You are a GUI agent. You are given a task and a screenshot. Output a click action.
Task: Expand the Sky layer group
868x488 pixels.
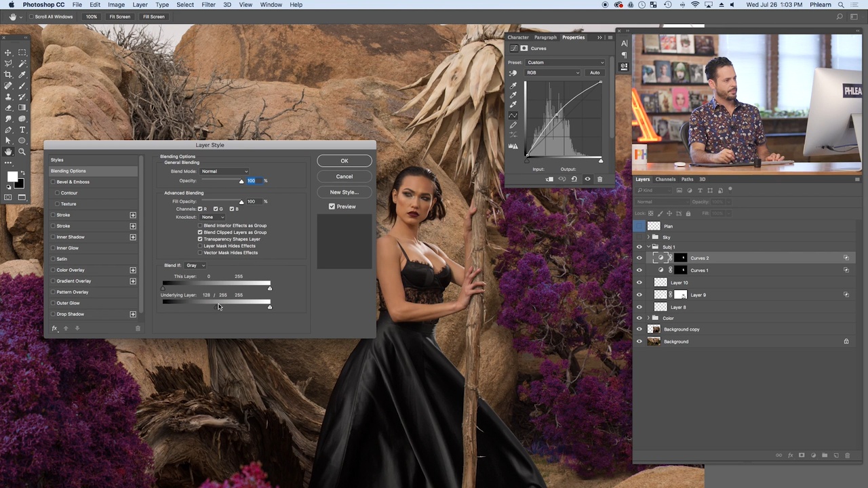pos(648,237)
